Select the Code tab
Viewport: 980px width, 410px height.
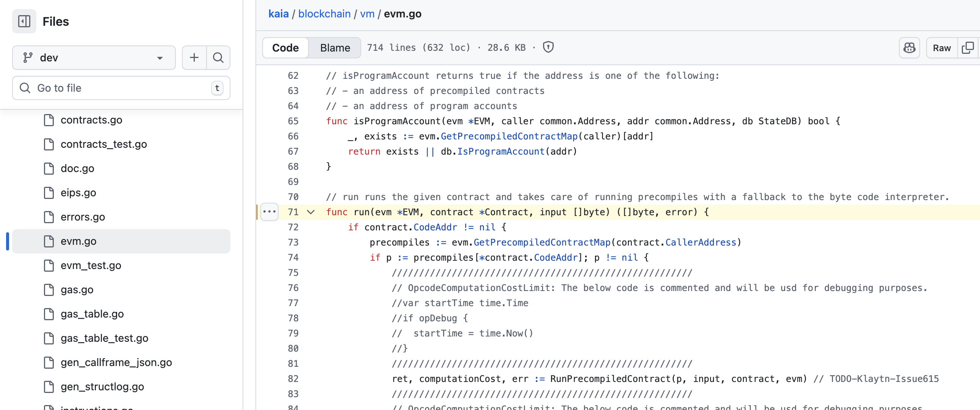(285, 47)
